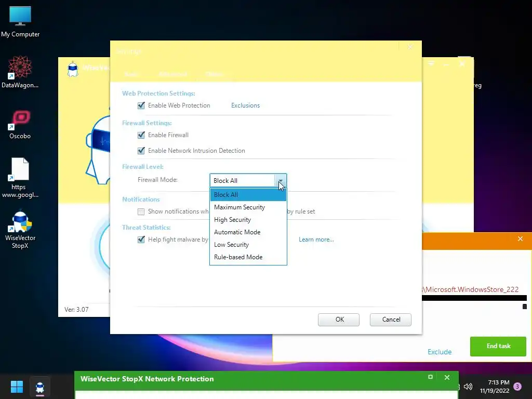Click the Firewall Mode combo box field
The height and width of the screenshot is (399, 532).
[248, 180]
